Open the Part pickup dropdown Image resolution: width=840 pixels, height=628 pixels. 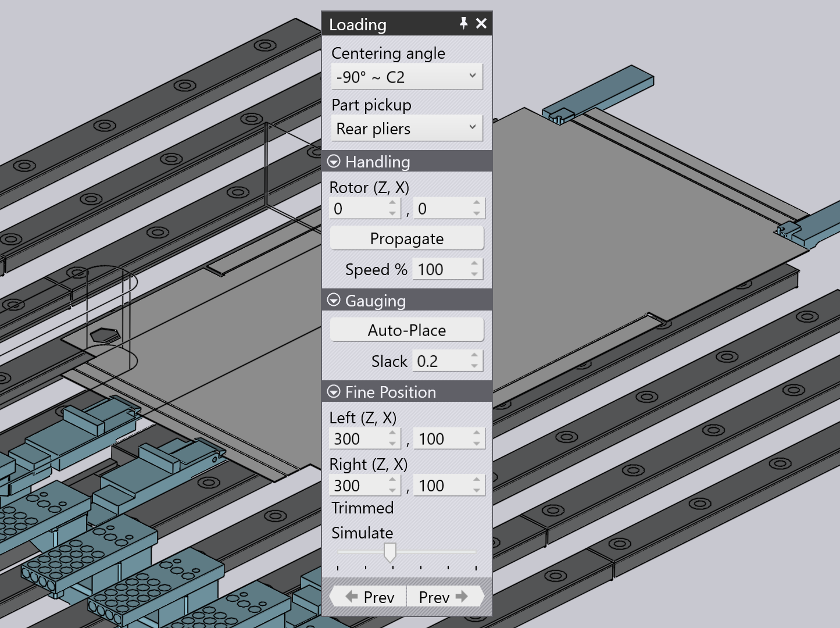(x=407, y=129)
